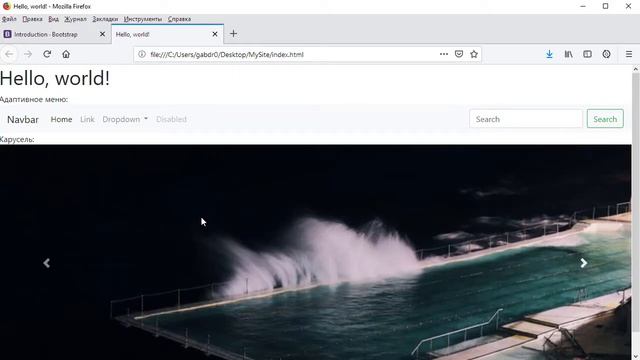This screenshot has height=360, width=640.
Task: Reload the current page
Action: point(47,54)
